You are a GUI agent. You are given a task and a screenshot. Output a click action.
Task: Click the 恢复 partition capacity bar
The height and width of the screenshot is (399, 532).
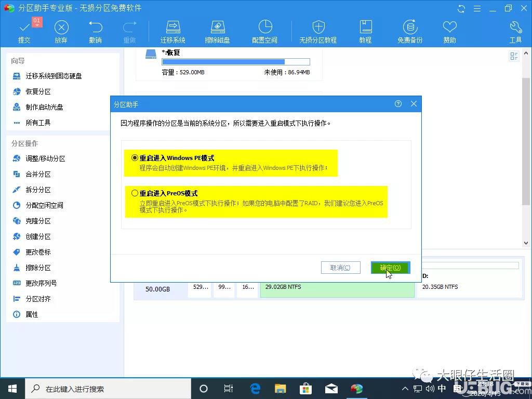(x=235, y=61)
